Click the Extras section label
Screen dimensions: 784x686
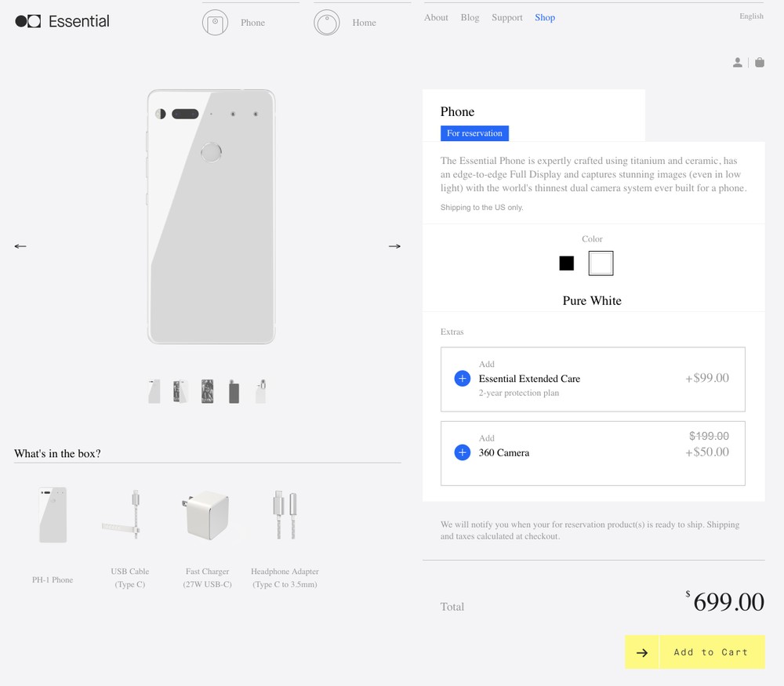(452, 332)
